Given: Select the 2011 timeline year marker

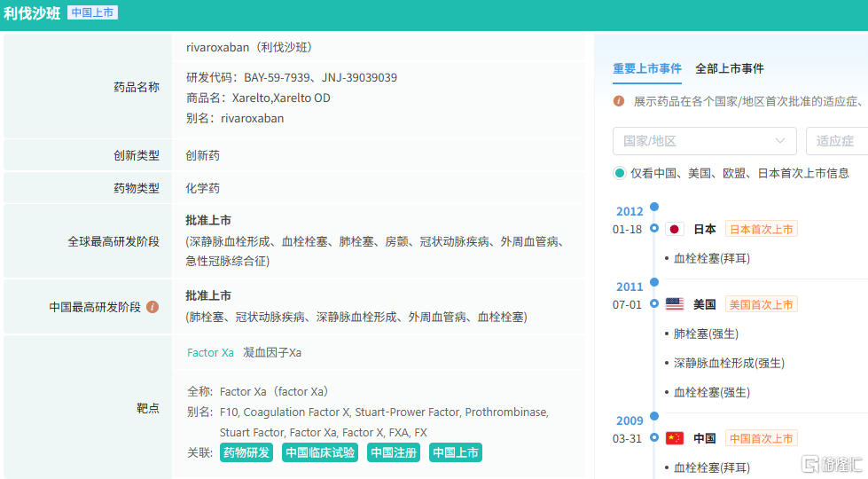Looking at the screenshot, I should click(629, 287).
